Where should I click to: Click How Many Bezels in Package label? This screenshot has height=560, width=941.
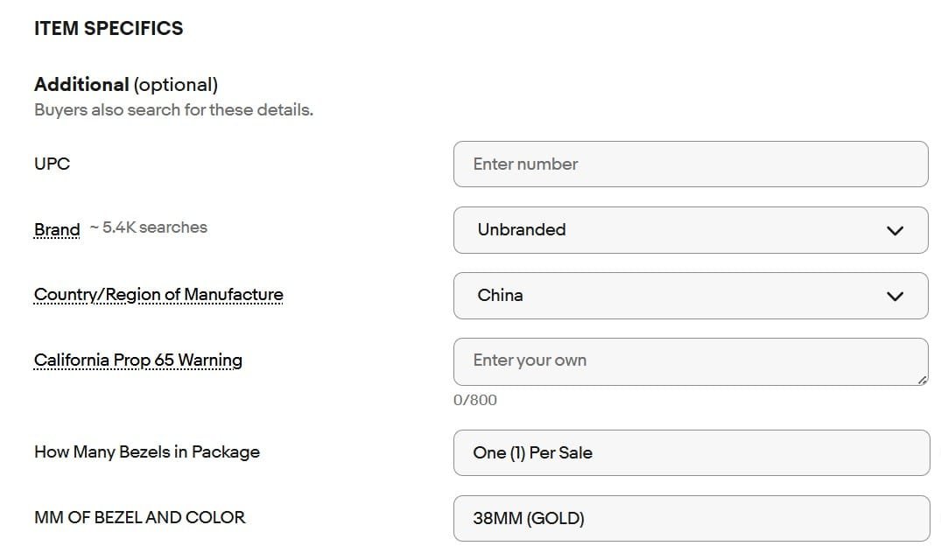[147, 452]
